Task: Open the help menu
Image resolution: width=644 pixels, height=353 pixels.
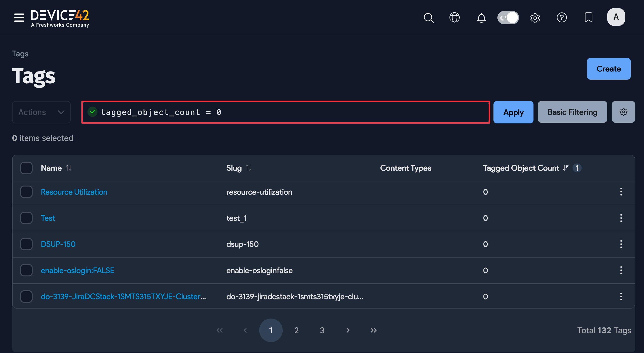Action: coord(562,17)
